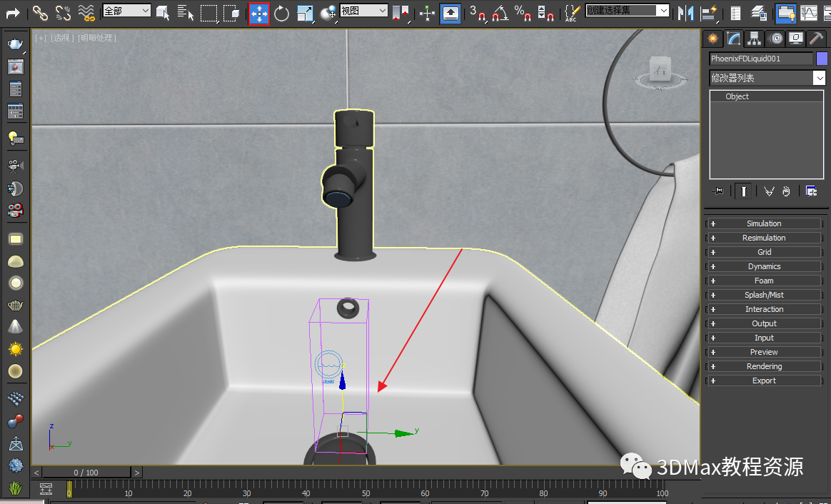Click the Link objects icon
Viewport: 831px width, 504px height.
tap(41, 13)
